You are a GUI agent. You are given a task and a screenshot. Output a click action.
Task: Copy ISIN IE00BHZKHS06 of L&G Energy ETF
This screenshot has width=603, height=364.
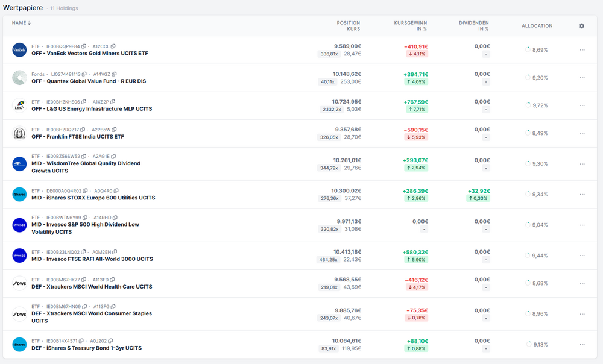(x=84, y=102)
